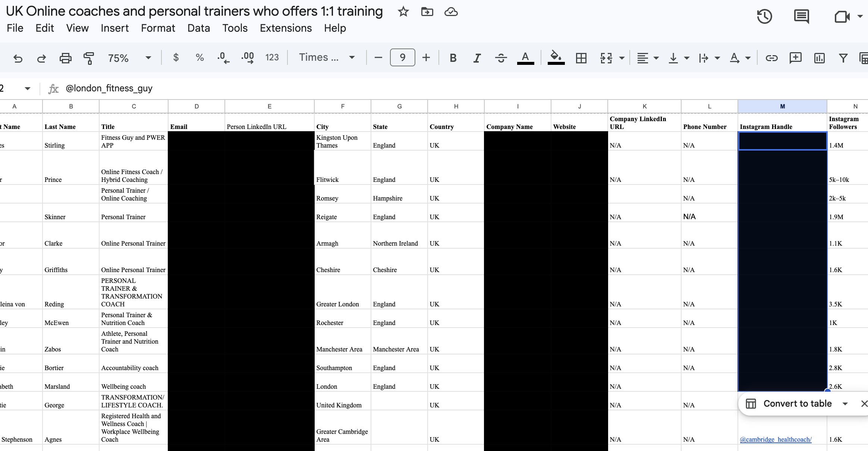Screen dimensions: 868x451
Task: Expand the merge cells dropdown arrow
Action: pos(622,58)
